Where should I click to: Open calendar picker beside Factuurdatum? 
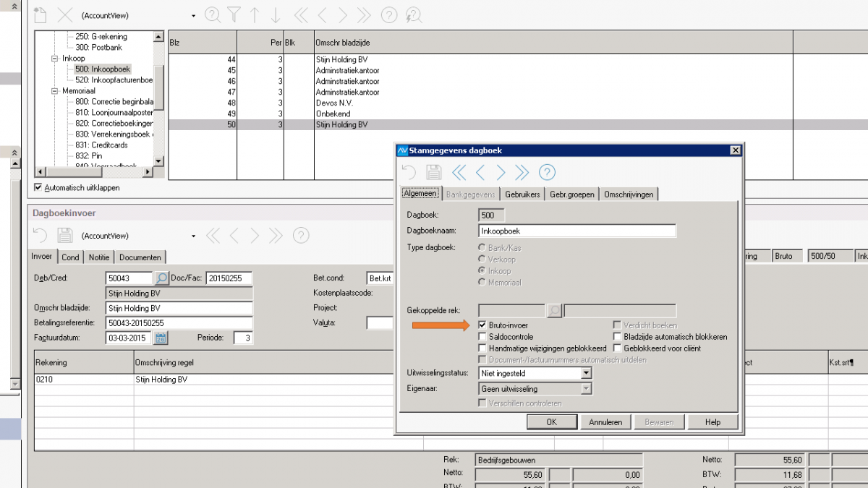[x=161, y=338]
